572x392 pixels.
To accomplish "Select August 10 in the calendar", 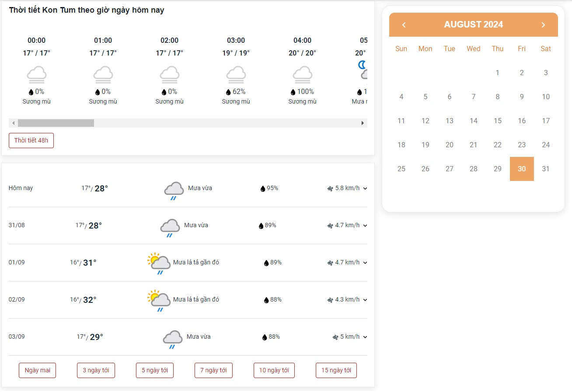I will (x=546, y=97).
